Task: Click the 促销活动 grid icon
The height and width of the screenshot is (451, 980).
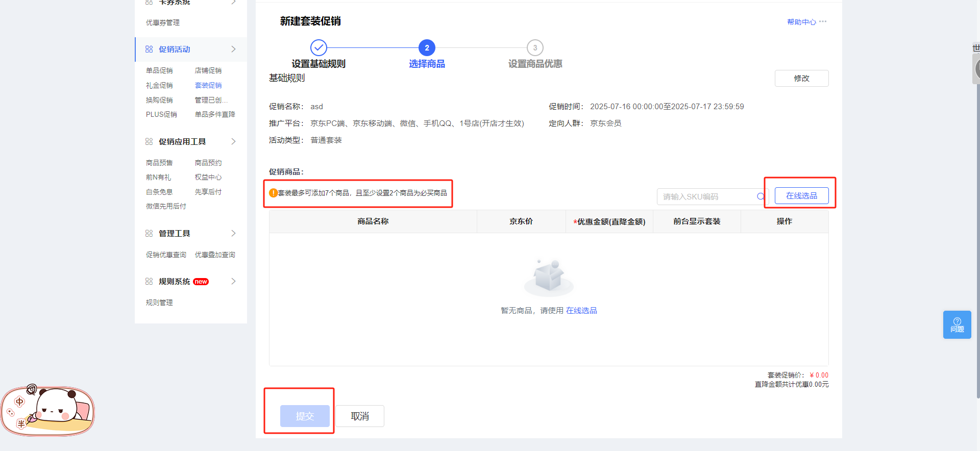Action: pyautogui.click(x=149, y=49)
